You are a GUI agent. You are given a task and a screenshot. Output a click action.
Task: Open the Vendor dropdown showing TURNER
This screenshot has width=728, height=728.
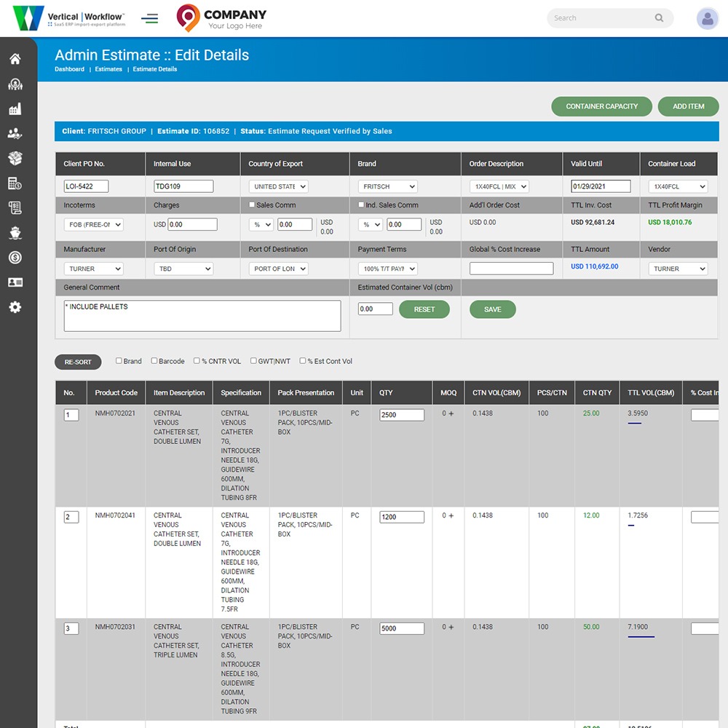677,268
